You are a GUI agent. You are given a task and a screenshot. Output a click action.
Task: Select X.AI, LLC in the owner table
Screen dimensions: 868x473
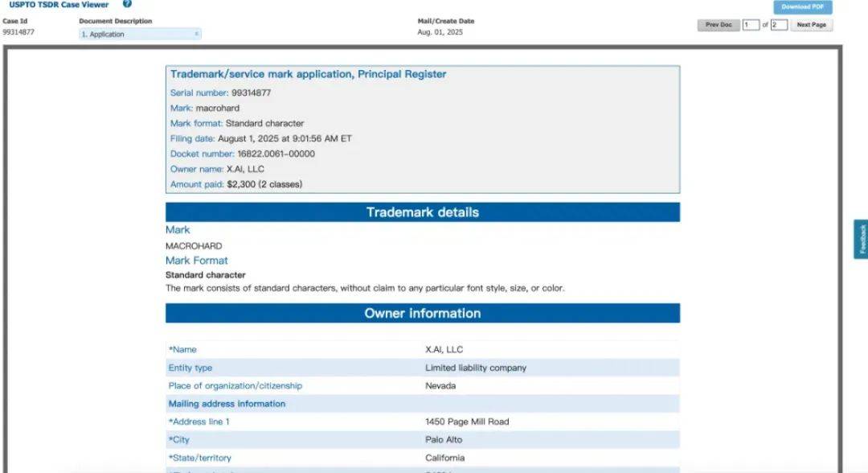pos(444,349)
